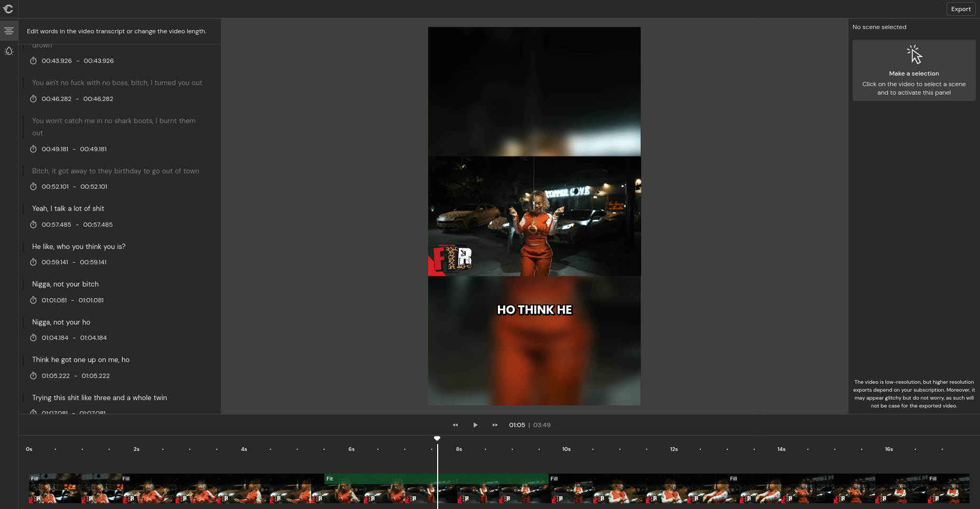Click stopwatch icon beside 00:52.101
Image resolution: width=980 pixels, height=509 pixels.
coord(33,187)
